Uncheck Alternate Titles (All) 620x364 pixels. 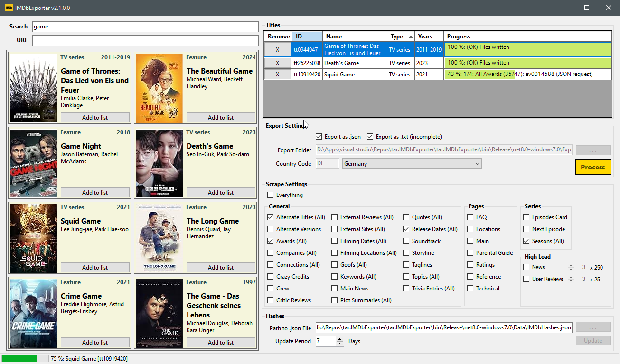click(270, 217)
